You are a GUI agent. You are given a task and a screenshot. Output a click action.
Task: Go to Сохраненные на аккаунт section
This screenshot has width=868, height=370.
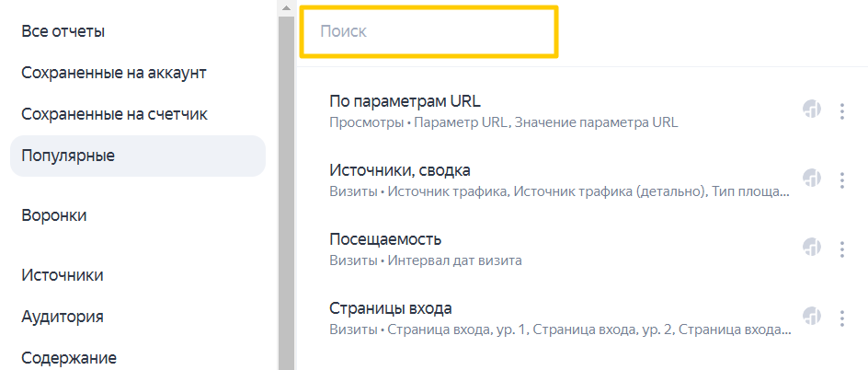click(114, 73)
